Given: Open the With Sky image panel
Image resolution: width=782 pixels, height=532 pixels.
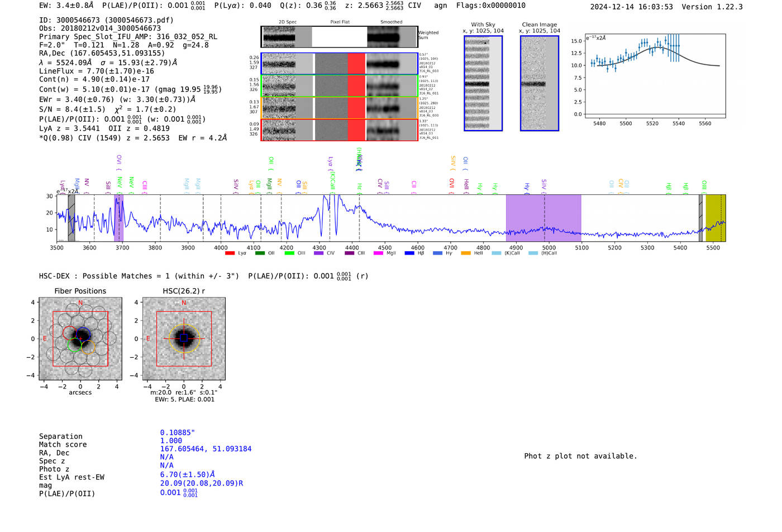Looking at the screenshot, I should (483, 83).
